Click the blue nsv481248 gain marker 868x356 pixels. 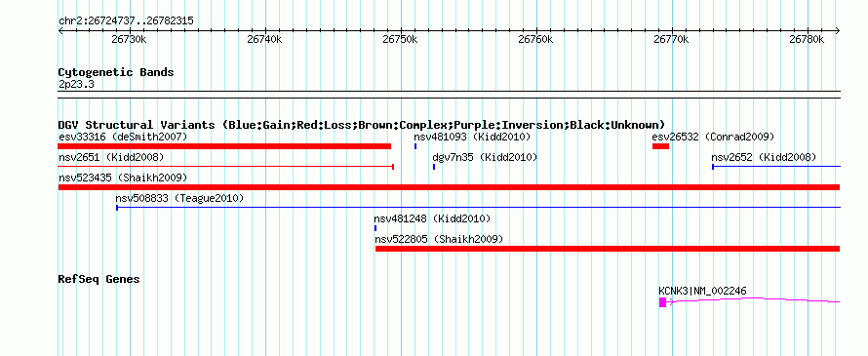(375, 228)
